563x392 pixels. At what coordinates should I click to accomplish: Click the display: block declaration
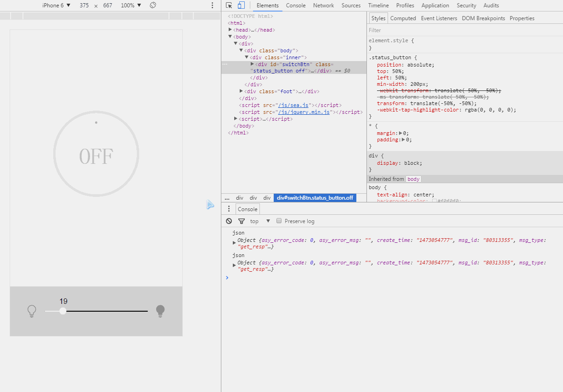(400, 163)
